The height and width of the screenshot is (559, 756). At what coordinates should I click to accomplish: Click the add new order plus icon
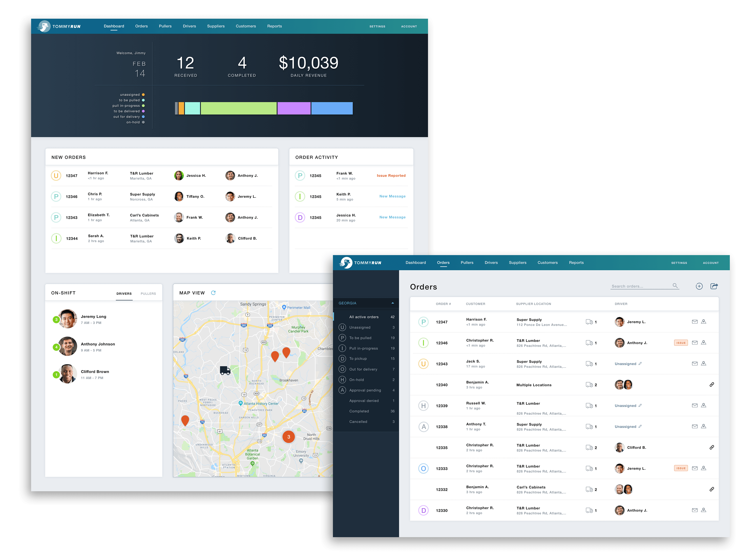(699, 286)
